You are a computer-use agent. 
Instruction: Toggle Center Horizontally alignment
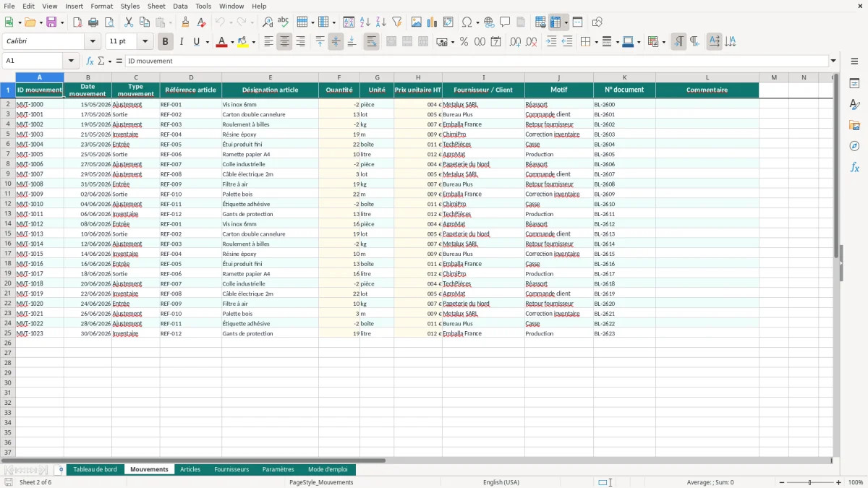(284, 42)
